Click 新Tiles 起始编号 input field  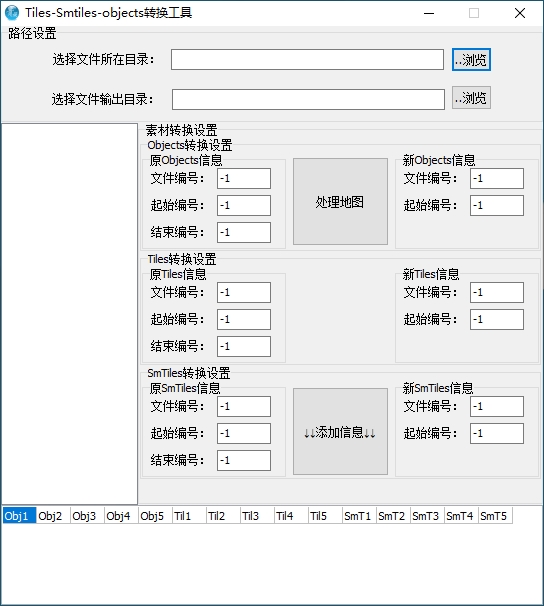pos(497,319)
